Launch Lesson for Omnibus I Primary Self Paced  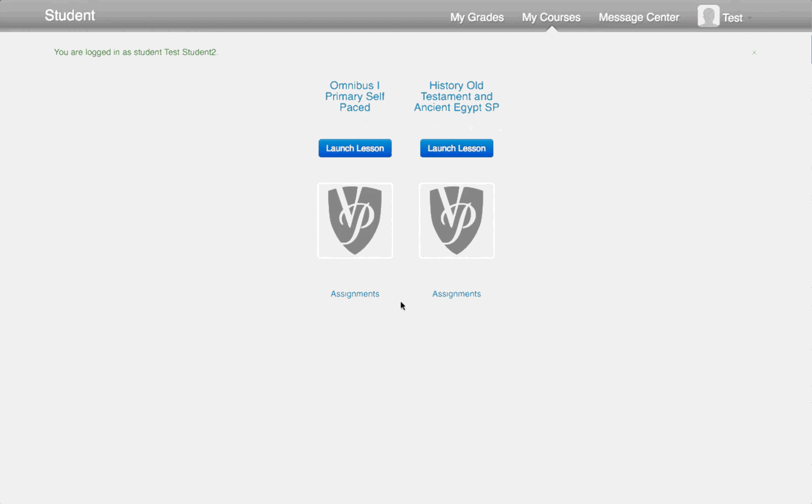(355, 148)
